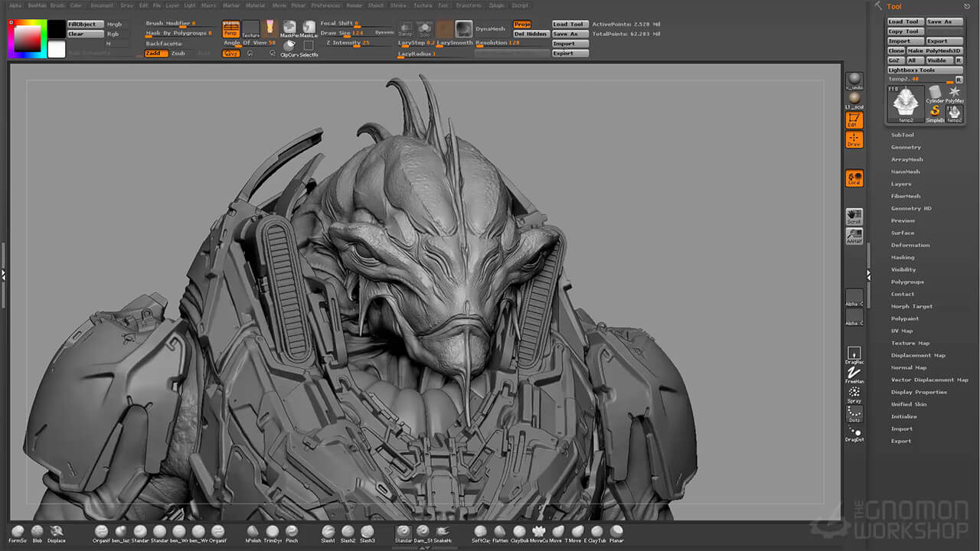This screenshot has height=551, width=980.
Task: Activate the MaskPen brush icon
Action: pyautogui.click(x=289, y=29)
